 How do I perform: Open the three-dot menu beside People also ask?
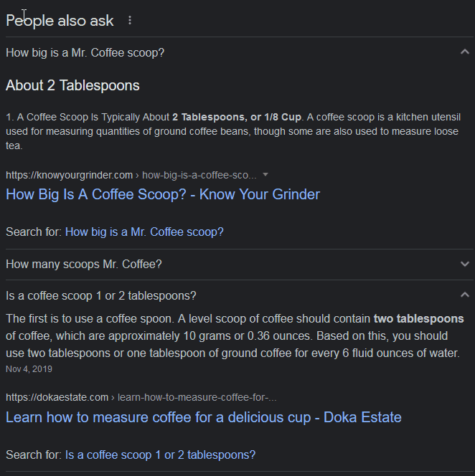coord(130,20)
